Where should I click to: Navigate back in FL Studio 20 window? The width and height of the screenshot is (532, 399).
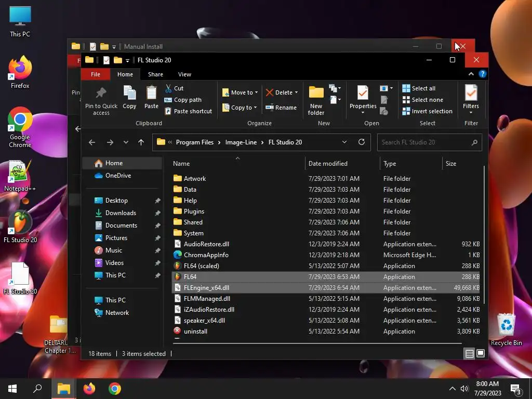(x=92, y=142)
